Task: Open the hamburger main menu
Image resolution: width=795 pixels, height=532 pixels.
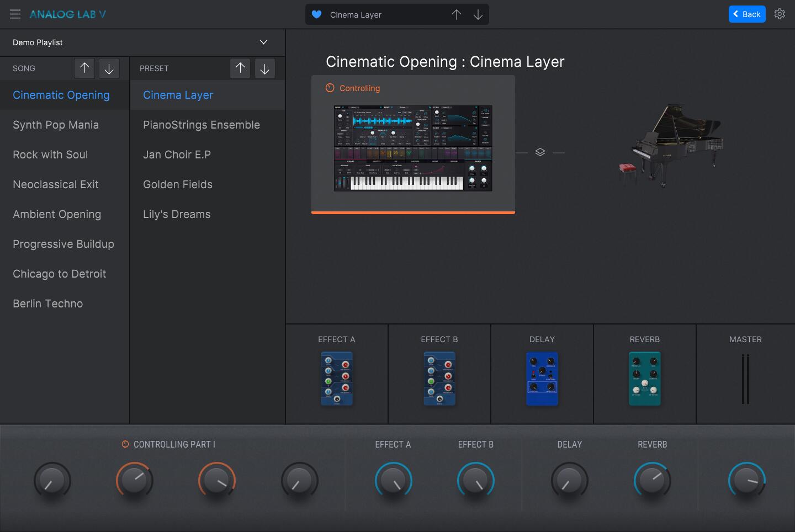Action: 15,14
